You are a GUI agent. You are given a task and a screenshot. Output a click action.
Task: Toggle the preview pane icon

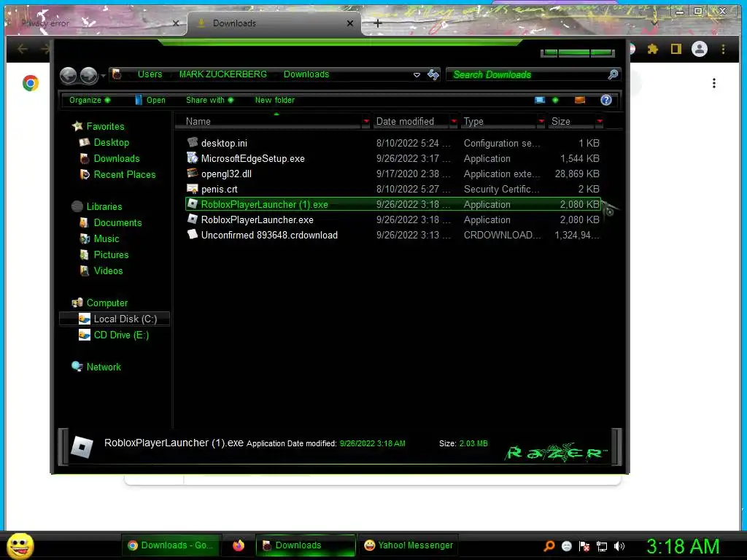point(580,100)
